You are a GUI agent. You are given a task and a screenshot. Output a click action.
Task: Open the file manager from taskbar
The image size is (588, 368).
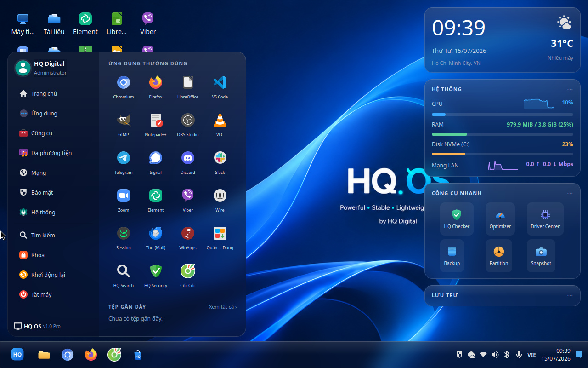click(x=44, y=355)
